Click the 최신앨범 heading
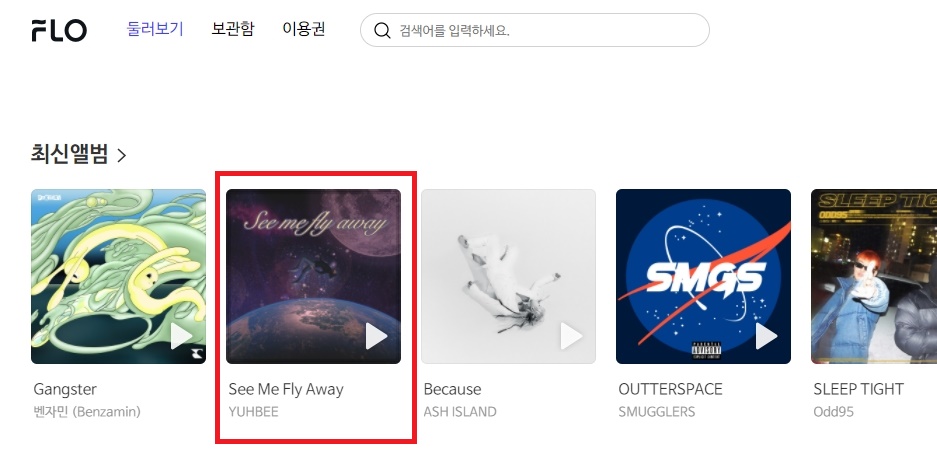Screen dimensions: 937x454 (x=70, y=155)
